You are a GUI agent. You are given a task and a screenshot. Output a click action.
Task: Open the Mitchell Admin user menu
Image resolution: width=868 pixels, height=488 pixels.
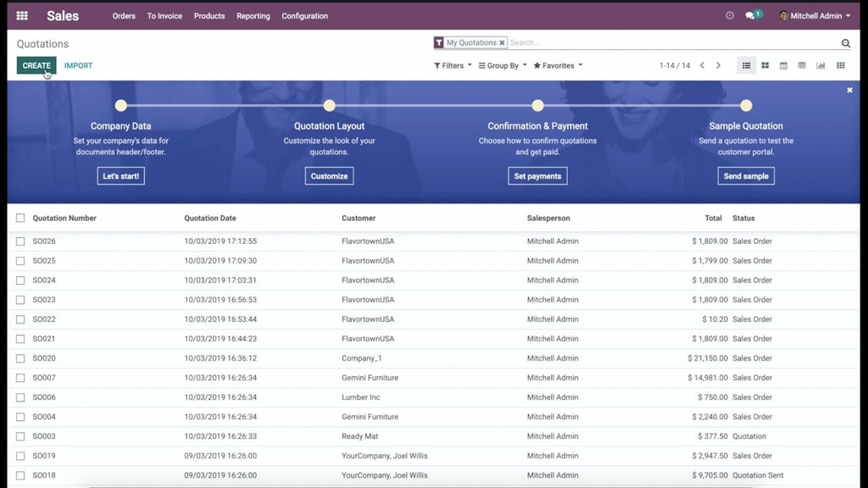(815, 16)
